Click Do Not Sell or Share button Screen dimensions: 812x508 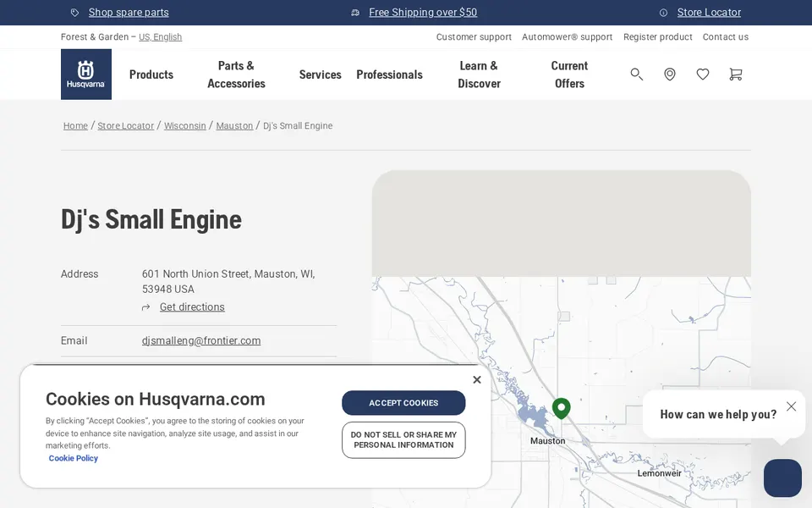(x=403, y=440)
